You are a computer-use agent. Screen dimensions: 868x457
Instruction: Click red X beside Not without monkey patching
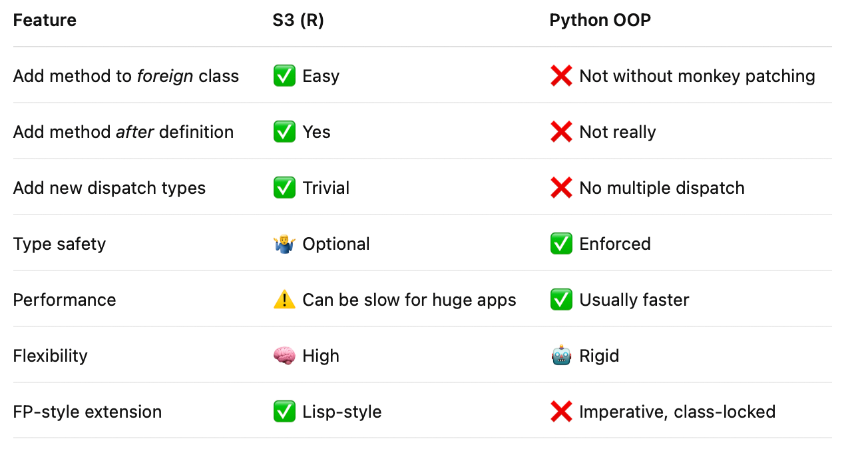561,76
